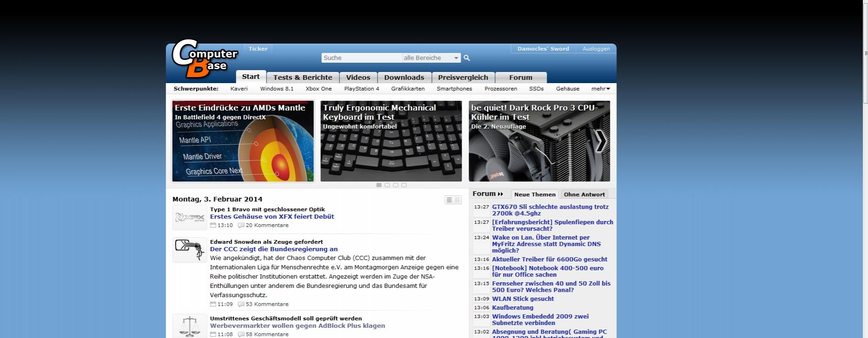Click in the Suche search field

tap(362, 58)
